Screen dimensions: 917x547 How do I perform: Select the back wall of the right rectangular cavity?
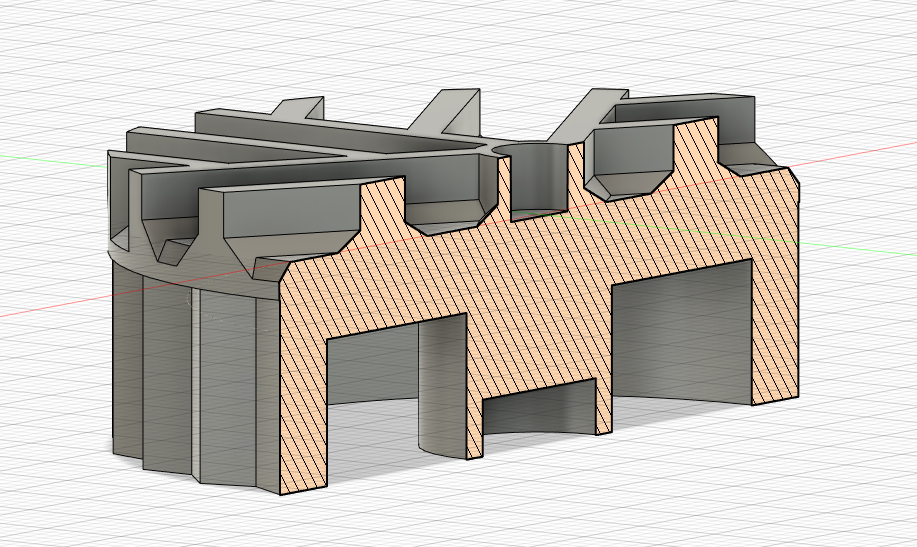(x=681, y=331)
